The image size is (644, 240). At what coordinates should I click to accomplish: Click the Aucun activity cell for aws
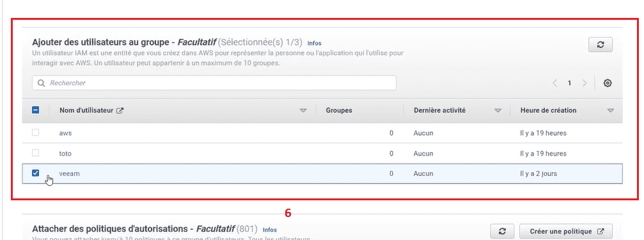coord(423,133)
